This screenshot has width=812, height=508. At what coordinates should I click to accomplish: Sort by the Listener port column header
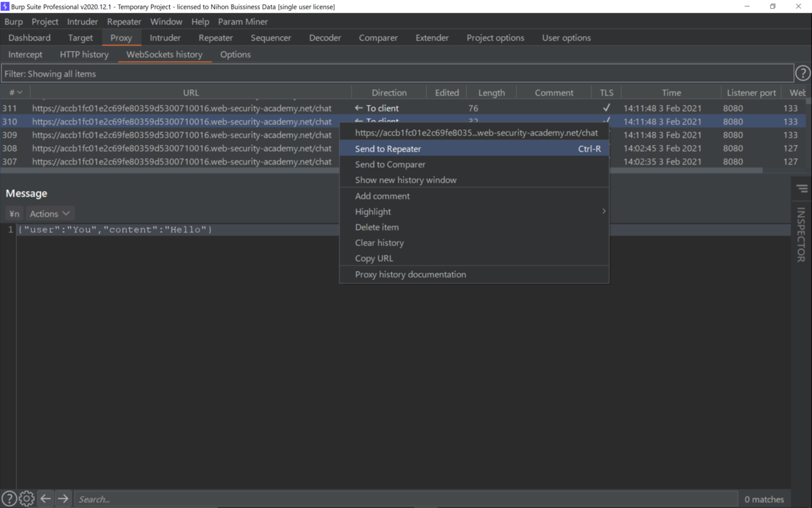click(x=751, y=93)
